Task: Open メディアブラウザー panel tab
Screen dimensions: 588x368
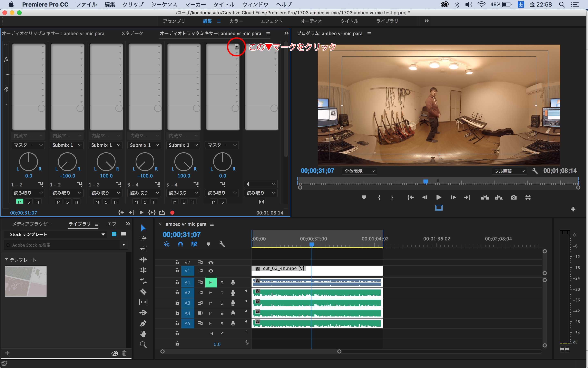Action: pos(32,224)
